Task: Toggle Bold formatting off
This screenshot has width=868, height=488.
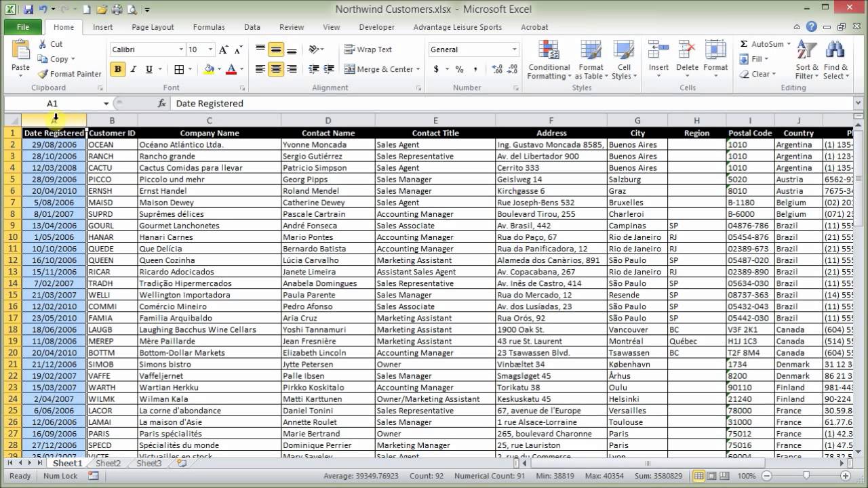Action: pos(119,69)
